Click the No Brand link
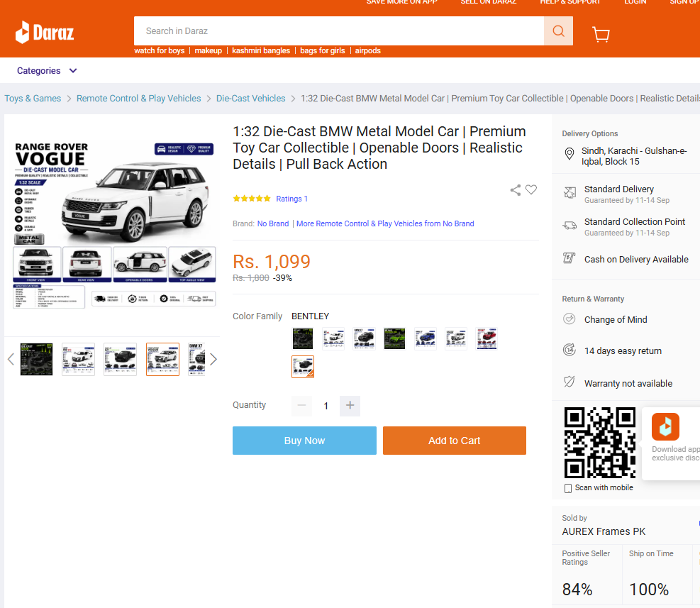The image size is (700, 608). coord(273,223)
